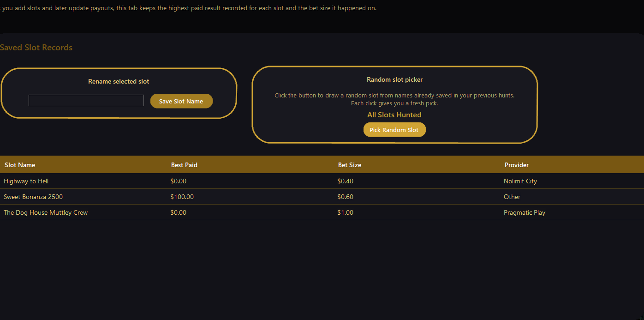Click the Bet Size column header
This screenshot has width=644, height=320.
coord(349,164)
